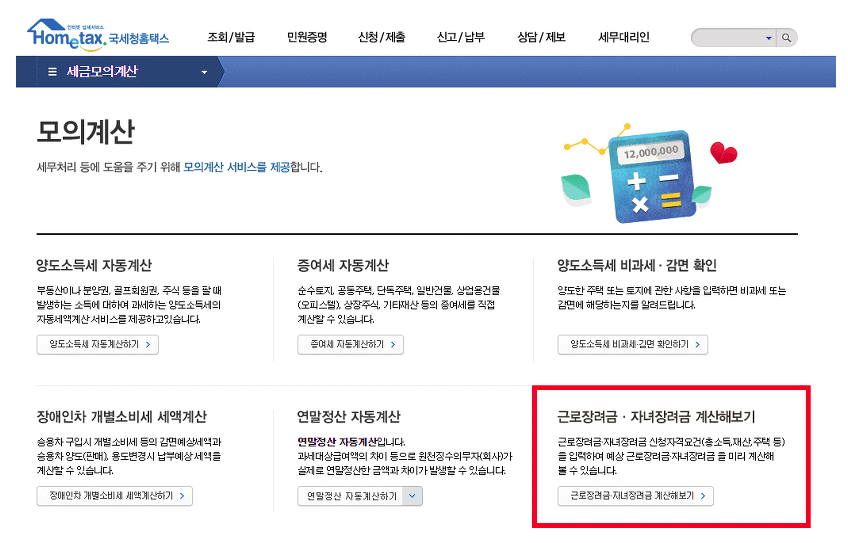
Task: Expand the search box dropdown arrow
Action: point(769,38)
